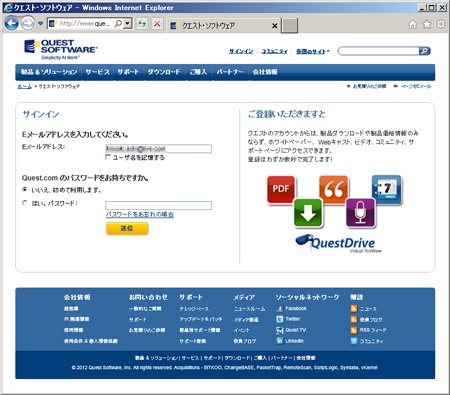The height and width of the screenshot is (395, 450).
Task: Select the いいえ、初めて利用します radio button
Action: pos(24,190)
